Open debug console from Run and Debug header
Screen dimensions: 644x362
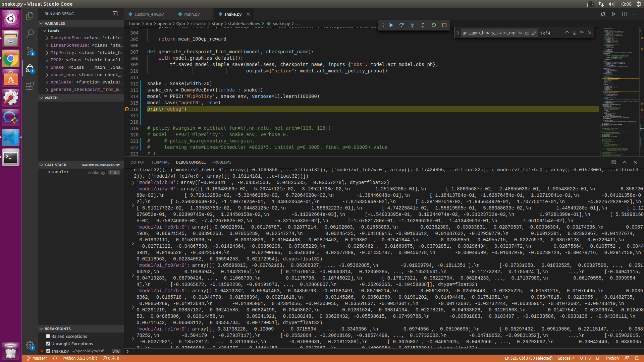point(115,14)
